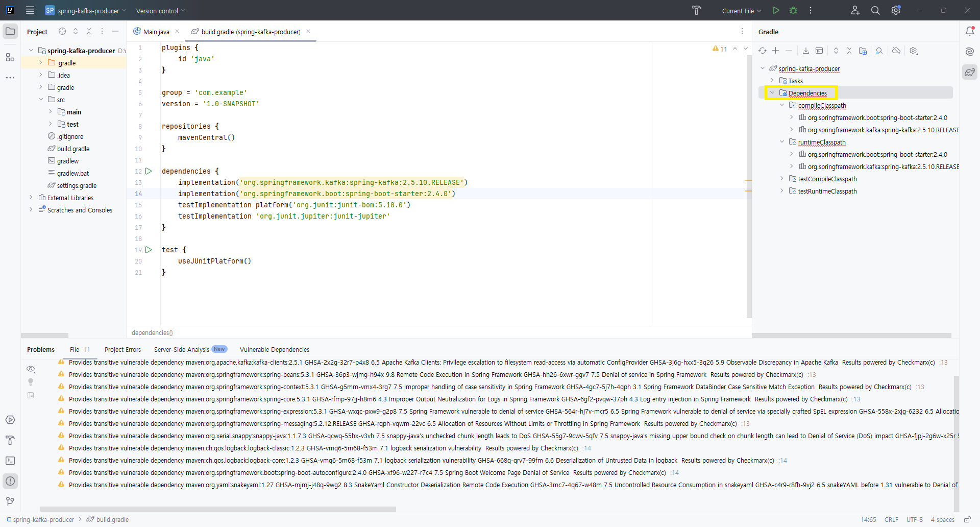The image size is (980, 527).
Task: Toggle Gradle offline mode
Action: click(896, 51)
